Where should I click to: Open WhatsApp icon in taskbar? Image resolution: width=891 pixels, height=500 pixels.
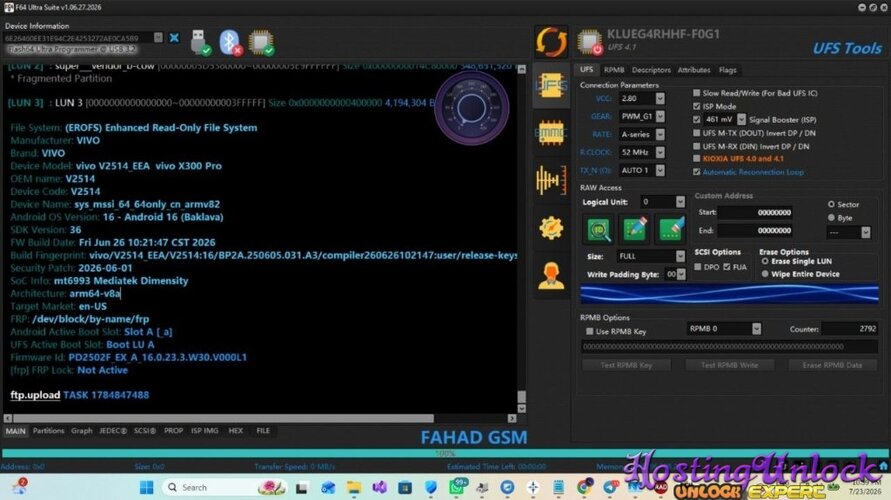point(457,488)
